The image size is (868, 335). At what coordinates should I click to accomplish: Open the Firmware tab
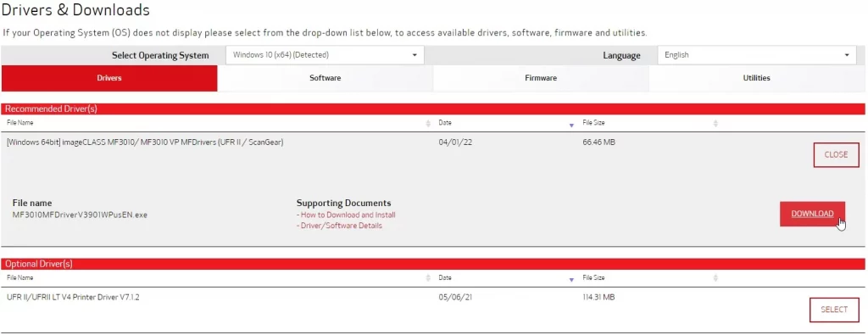[x=541, y=78]
